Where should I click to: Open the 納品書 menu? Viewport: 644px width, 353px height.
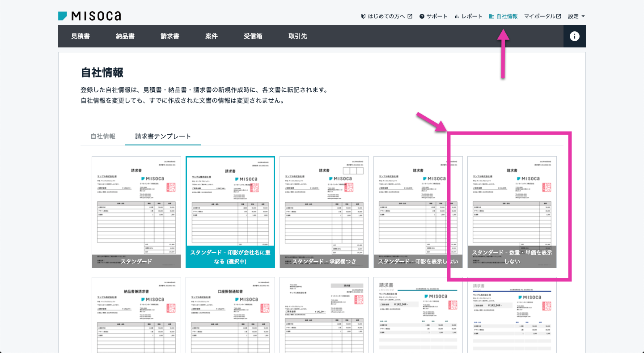(x=125, y=36)
